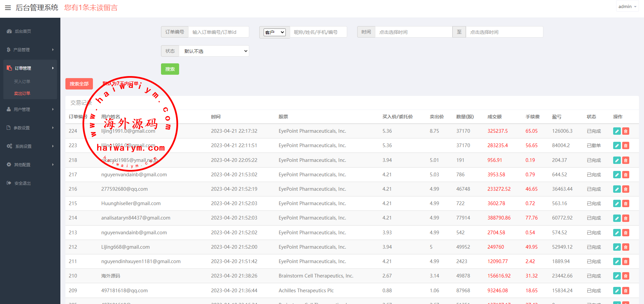Delete order 214 with the trash icon
This screenshot has height=304, width=644.
[626, 218]
